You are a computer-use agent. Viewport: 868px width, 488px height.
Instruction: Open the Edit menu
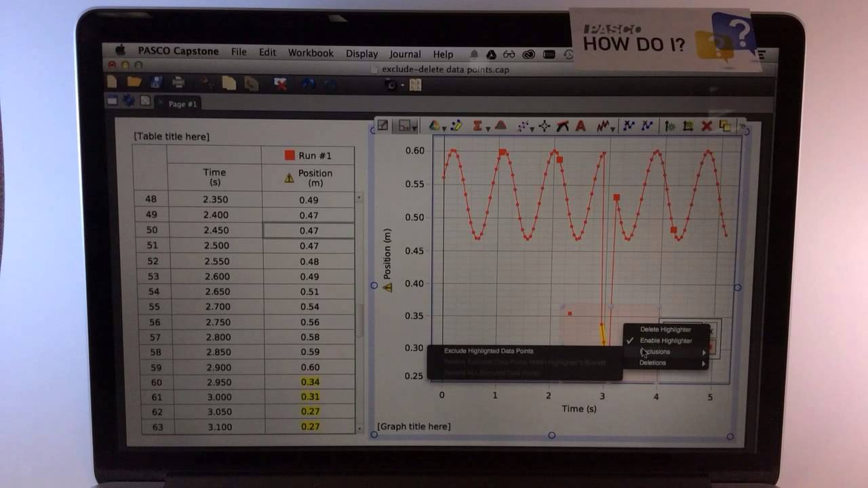[267, 52]
